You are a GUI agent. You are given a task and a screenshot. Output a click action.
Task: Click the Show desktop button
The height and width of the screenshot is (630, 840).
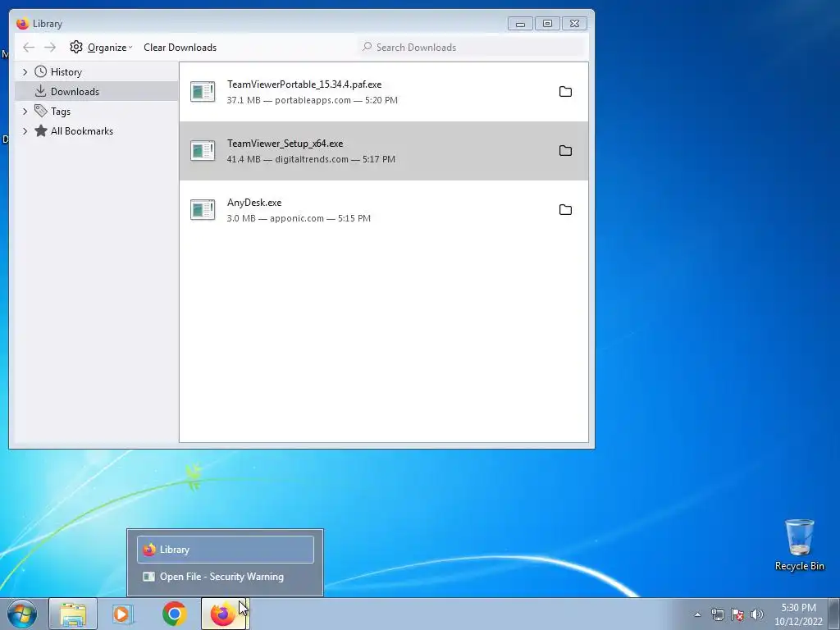coord(834,614)
